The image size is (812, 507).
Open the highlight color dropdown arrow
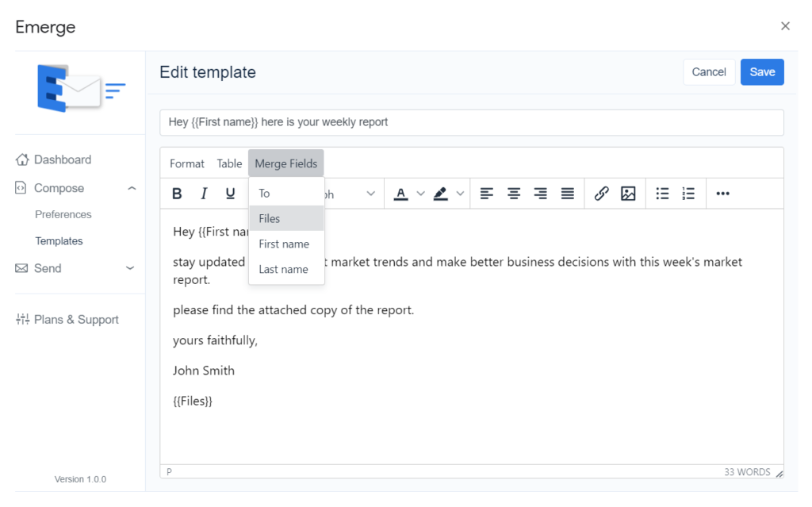(x=460, y=194)
